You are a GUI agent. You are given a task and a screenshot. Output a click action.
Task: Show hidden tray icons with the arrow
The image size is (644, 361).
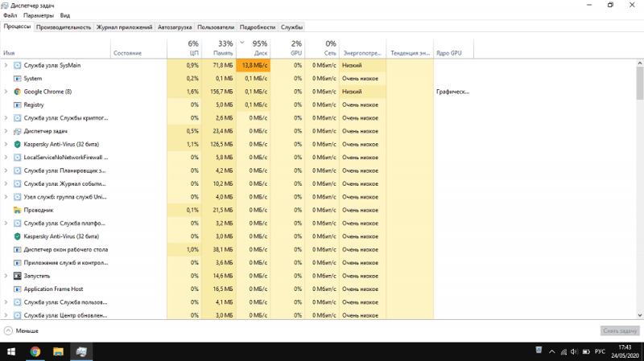click(552, 351)
